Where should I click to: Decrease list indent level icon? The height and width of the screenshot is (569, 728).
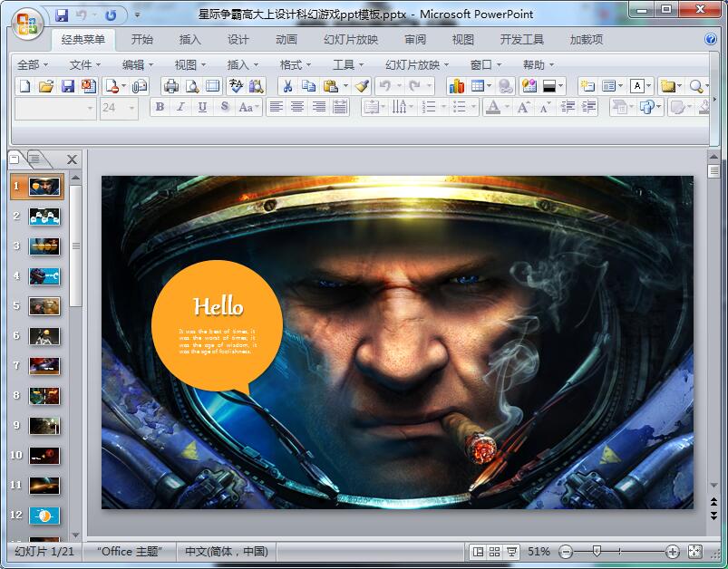[568, 108]
